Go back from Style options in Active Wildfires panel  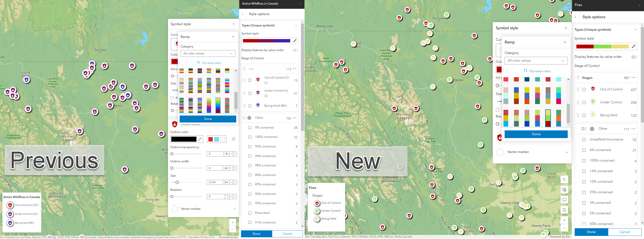243,14
